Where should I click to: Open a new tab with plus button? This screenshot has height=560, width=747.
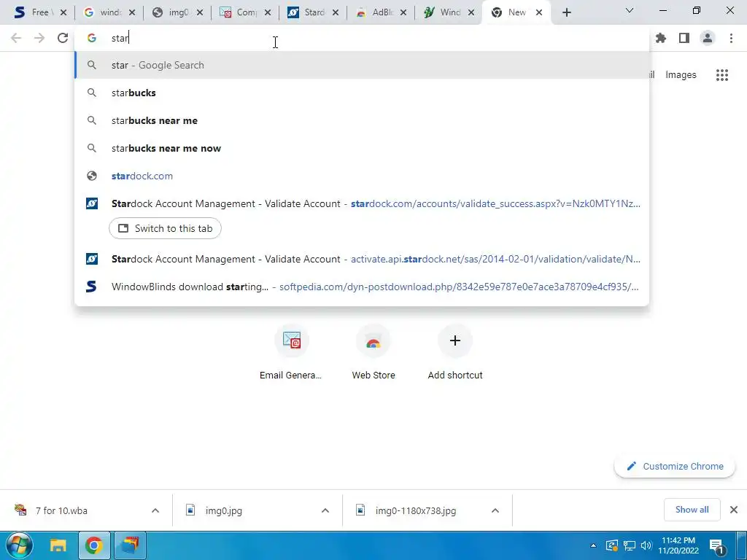point(566,13)
